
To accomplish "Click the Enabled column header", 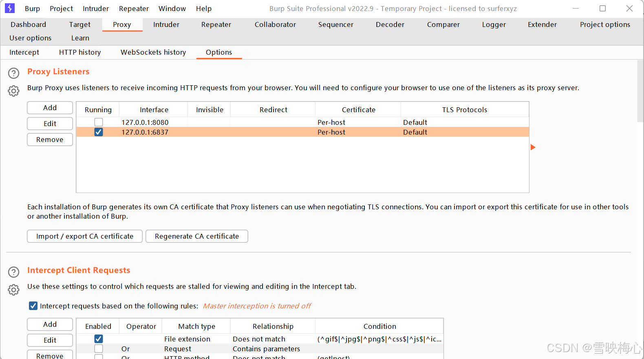I will [x=98, y=326].
